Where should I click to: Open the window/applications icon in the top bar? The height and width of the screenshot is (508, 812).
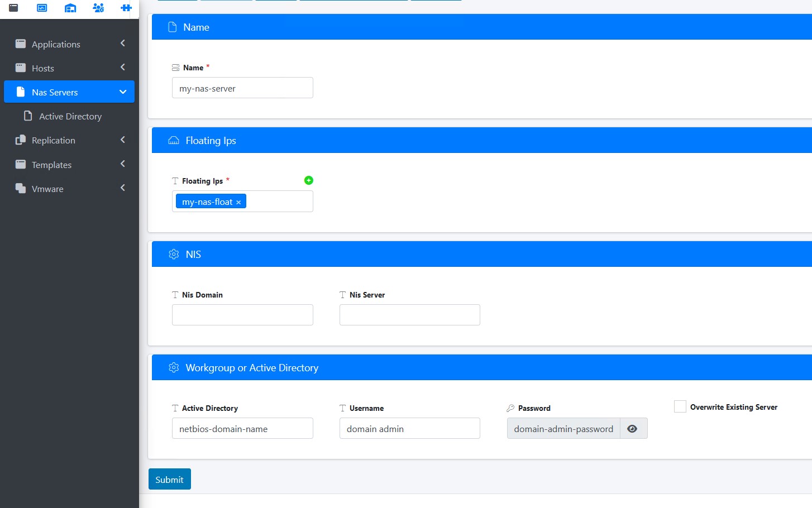coord(13,8)
